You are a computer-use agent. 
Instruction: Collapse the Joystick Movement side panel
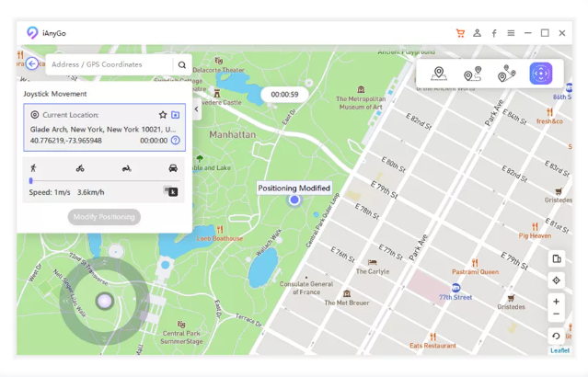[x=196, y=109]
